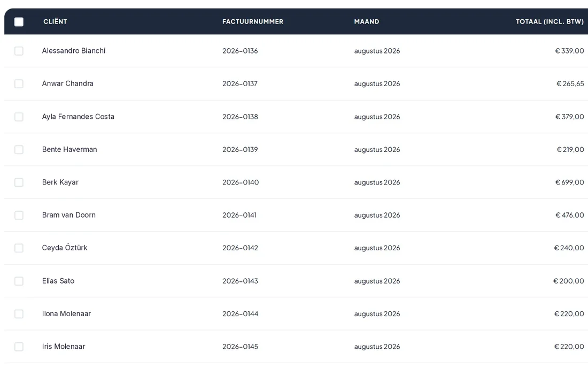Viewport: 588px width, 368px height.
Task: Click invoice number 2026-0138
Action: [x=240, y=117]
